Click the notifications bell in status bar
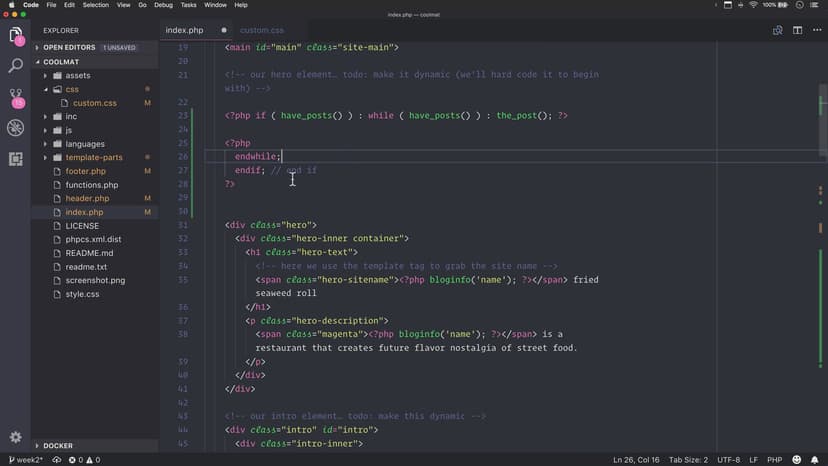This screenshot has height=466, width=828. (815, 459)
